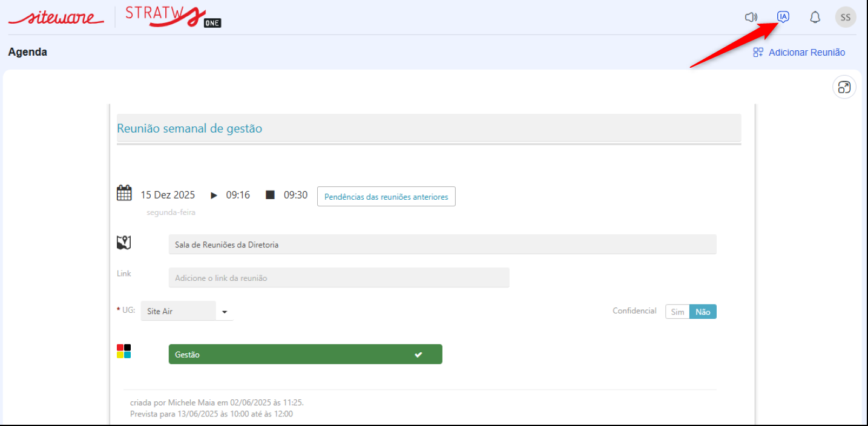Open Pendências das reuniões anteriores
This screenshot has width=868, height=426.
point(386,197)
